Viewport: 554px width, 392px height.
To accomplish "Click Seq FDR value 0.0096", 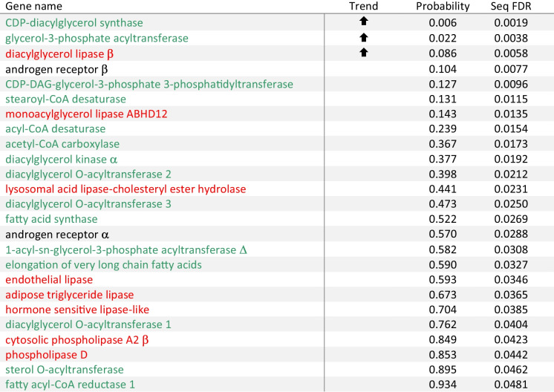I will pyautogui.click(x=511, y=84).
